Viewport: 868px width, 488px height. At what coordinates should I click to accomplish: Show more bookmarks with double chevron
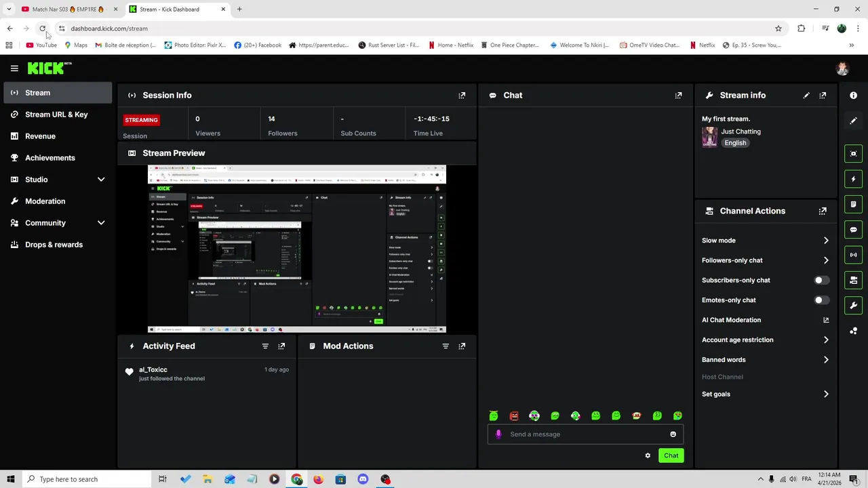tap(851, 45)
